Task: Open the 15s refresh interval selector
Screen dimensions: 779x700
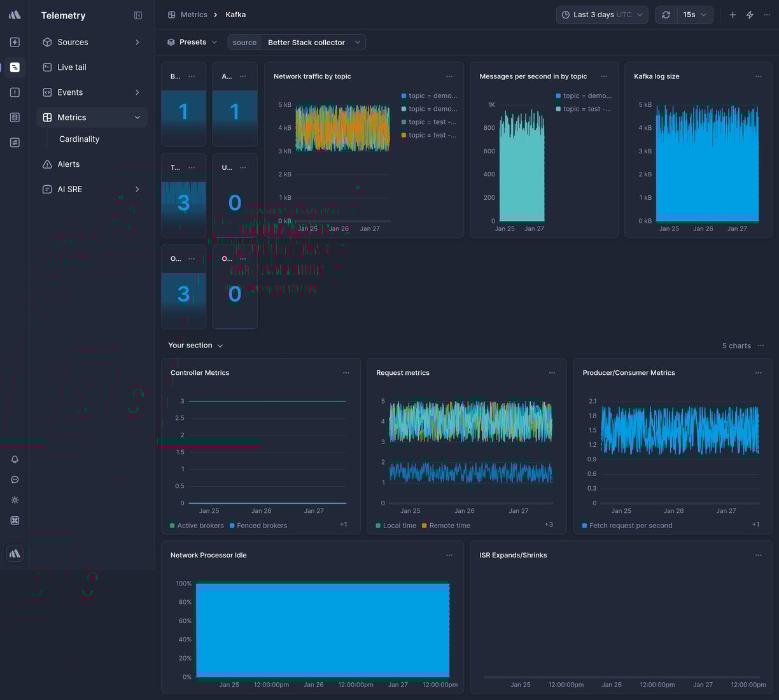Action: pos(694,14)
